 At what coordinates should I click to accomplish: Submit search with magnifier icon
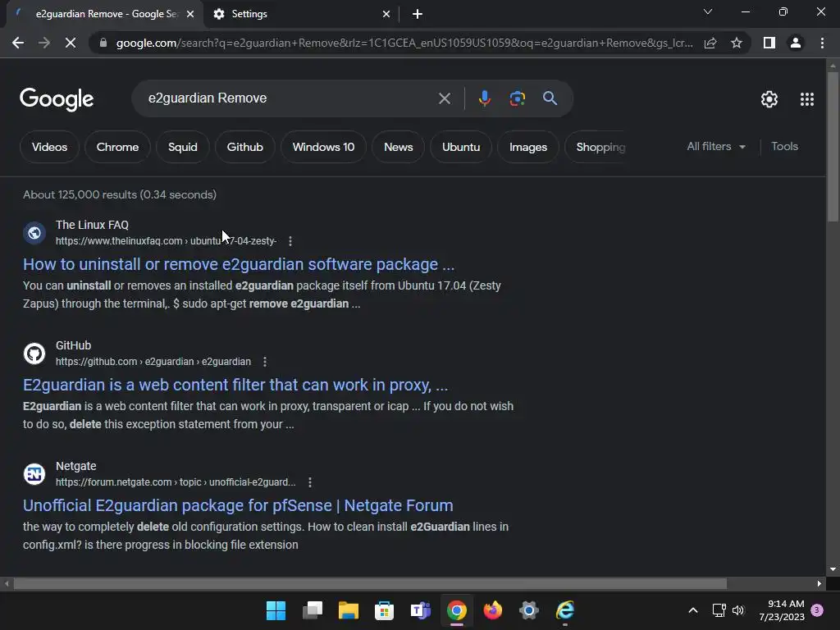550,98
